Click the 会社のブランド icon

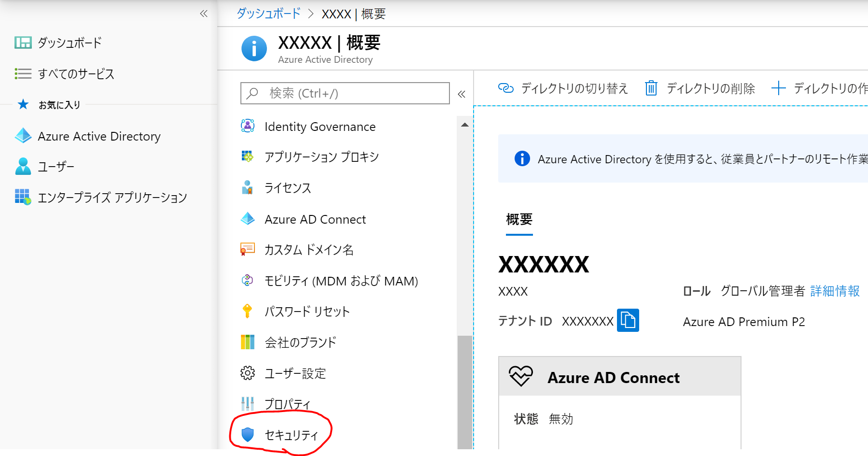coord(248,342)
